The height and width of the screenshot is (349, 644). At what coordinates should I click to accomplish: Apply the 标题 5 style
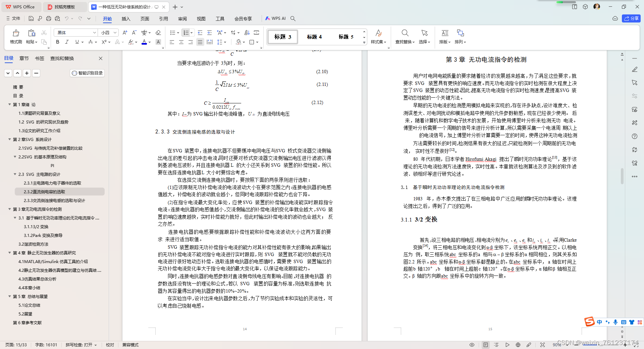(x=346, y=37)
